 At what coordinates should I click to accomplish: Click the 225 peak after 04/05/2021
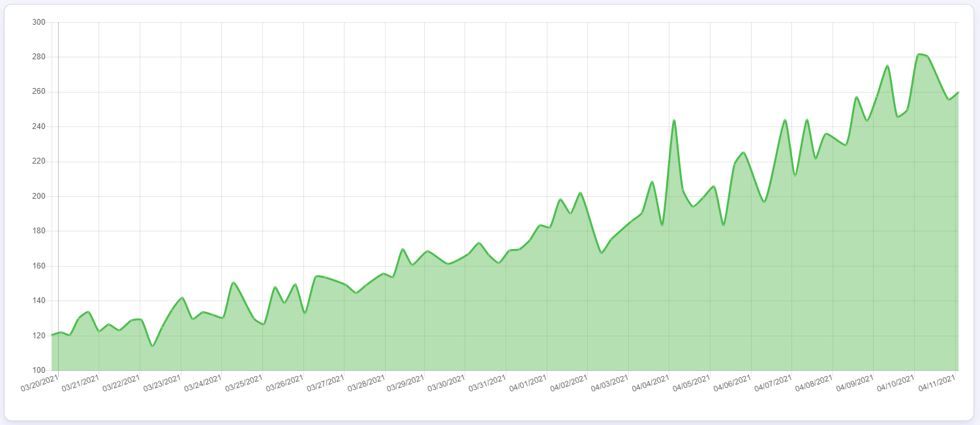tap(744, 153)
